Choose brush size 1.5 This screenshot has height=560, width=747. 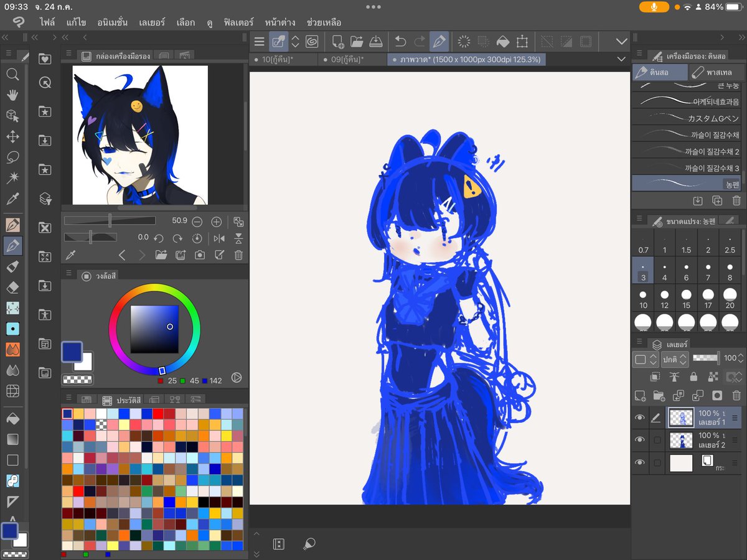[x=686, y=243]
